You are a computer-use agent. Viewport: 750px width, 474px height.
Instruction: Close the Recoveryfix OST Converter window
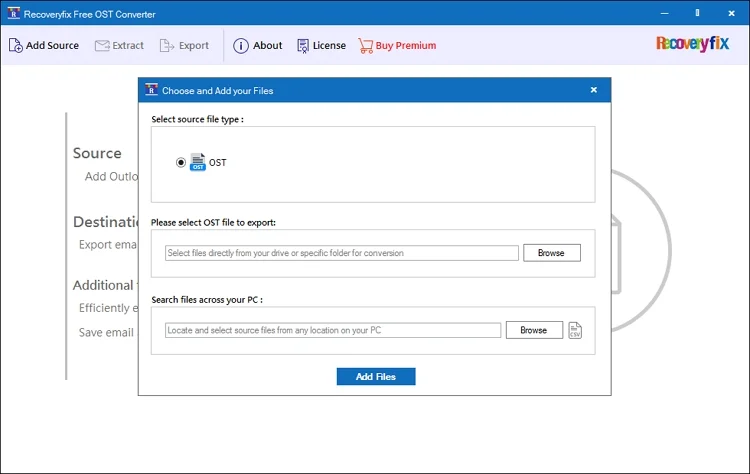(731, 13)
